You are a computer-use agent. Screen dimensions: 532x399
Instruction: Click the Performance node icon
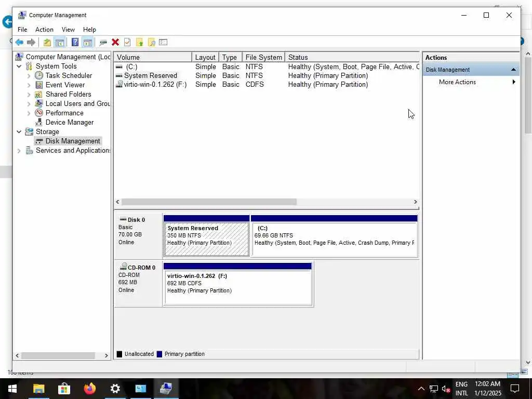tap(39, 113)
